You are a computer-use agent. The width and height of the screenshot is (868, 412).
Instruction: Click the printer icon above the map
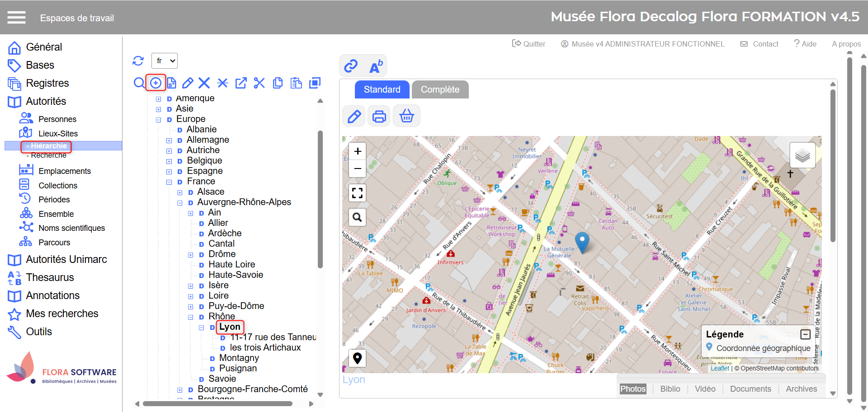(x=379, y=117)
